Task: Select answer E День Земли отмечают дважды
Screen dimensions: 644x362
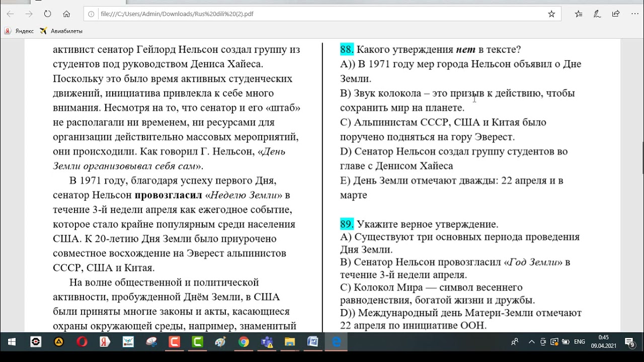Action: point(451,188)
